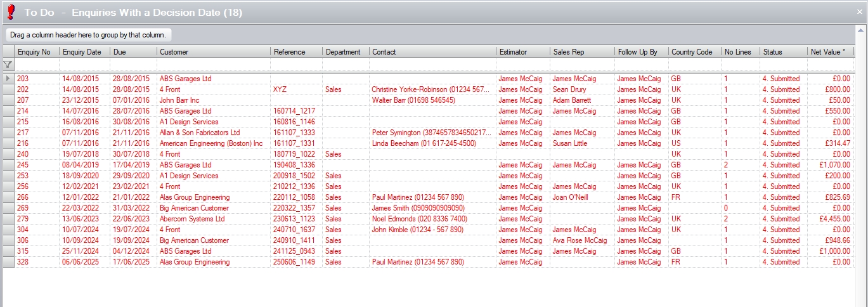Click the £4,455.00 net value cell
Viewport: 868px width, 307px height.
point(831,219)
